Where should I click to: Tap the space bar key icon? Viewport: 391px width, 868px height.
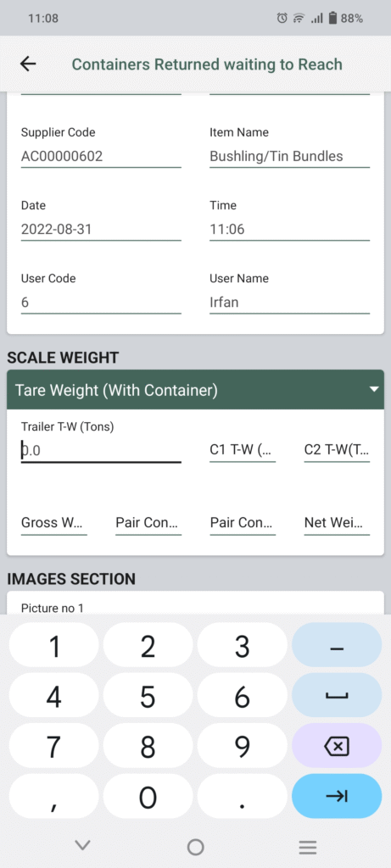pos(337,697)
